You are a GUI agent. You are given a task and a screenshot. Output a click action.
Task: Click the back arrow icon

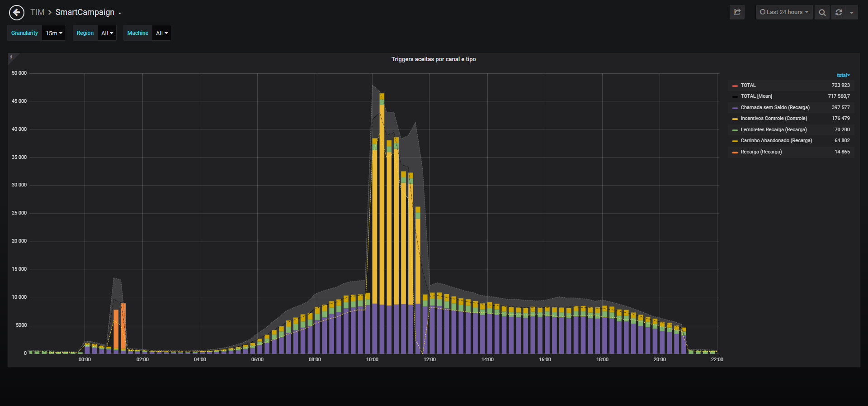coord(17,13)
